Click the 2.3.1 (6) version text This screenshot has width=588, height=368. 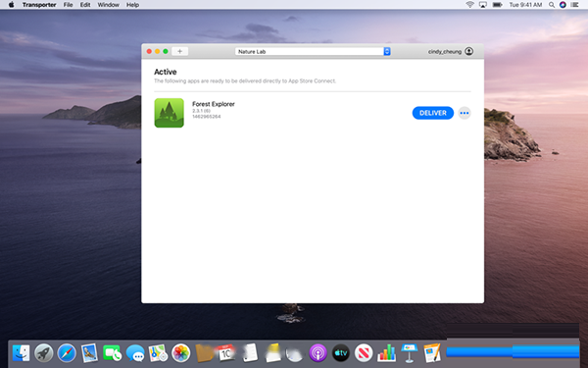201,111
